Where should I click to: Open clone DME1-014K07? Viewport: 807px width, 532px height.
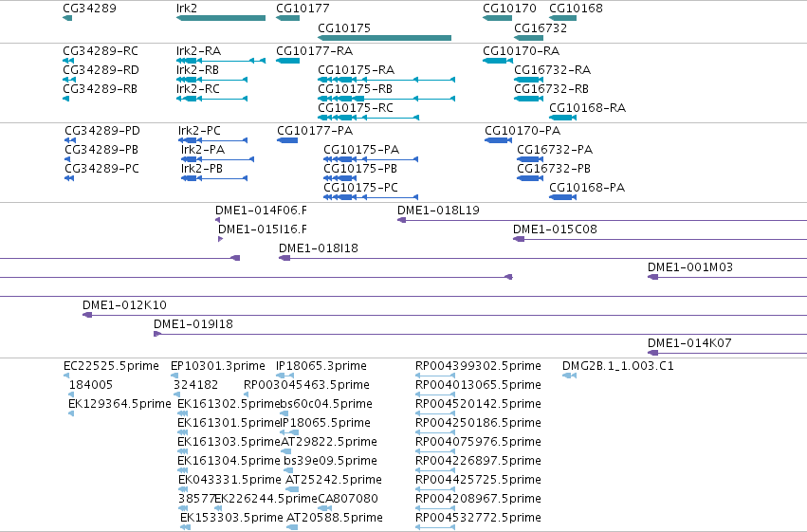tap(689, 343)
